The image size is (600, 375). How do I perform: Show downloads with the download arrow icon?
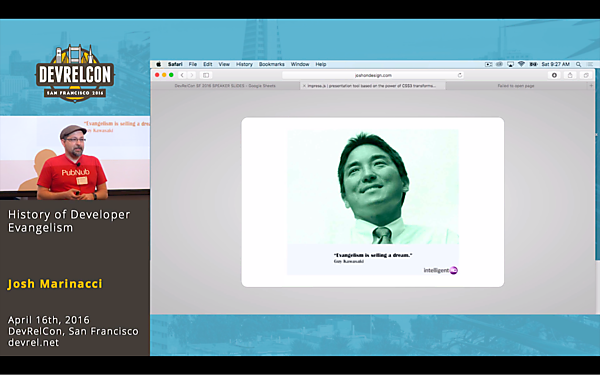point(554,75)
